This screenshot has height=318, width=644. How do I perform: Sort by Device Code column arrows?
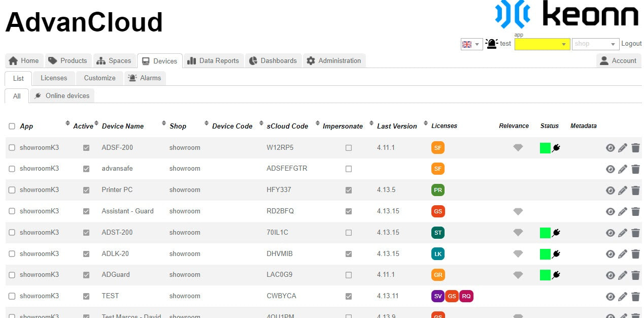click(x=261, y=123)
